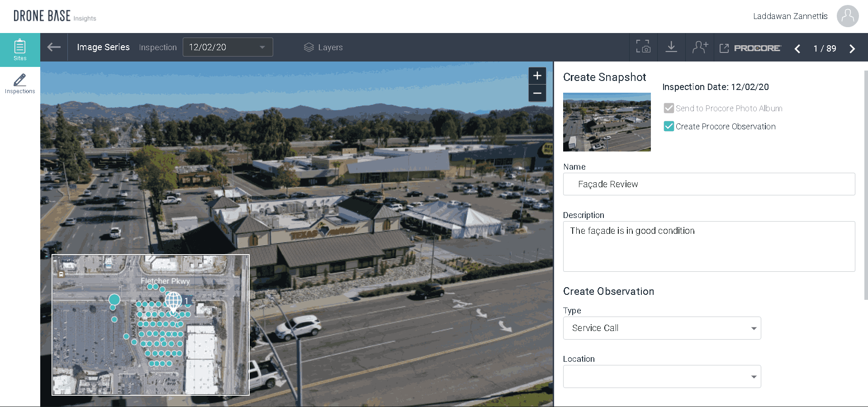Click the add user share icon
868x407 pixels.
coord(700,47)
